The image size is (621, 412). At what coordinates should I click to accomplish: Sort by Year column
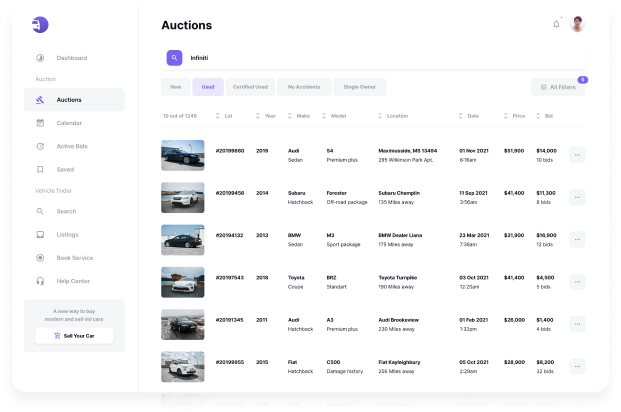pos(266,116)
